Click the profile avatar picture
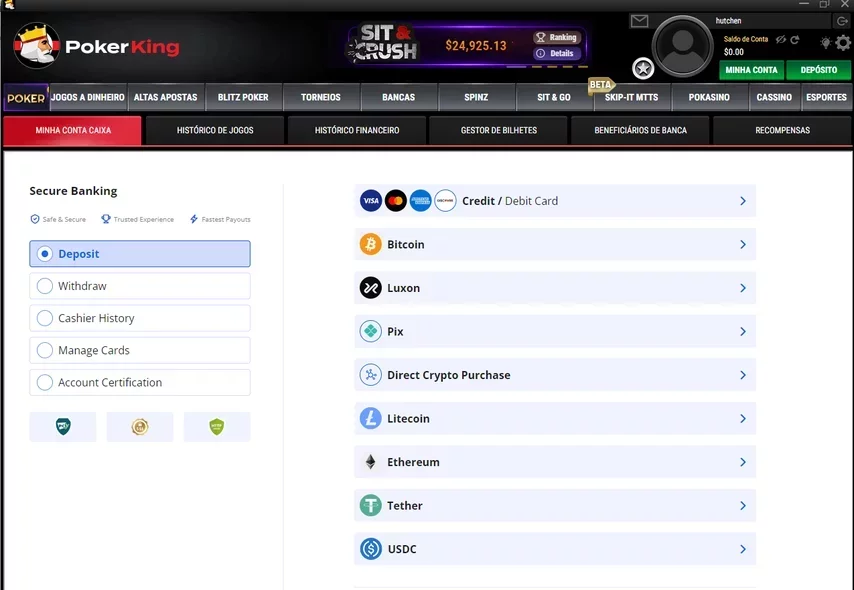Screen dimensions: 854x590 [683, 45]
